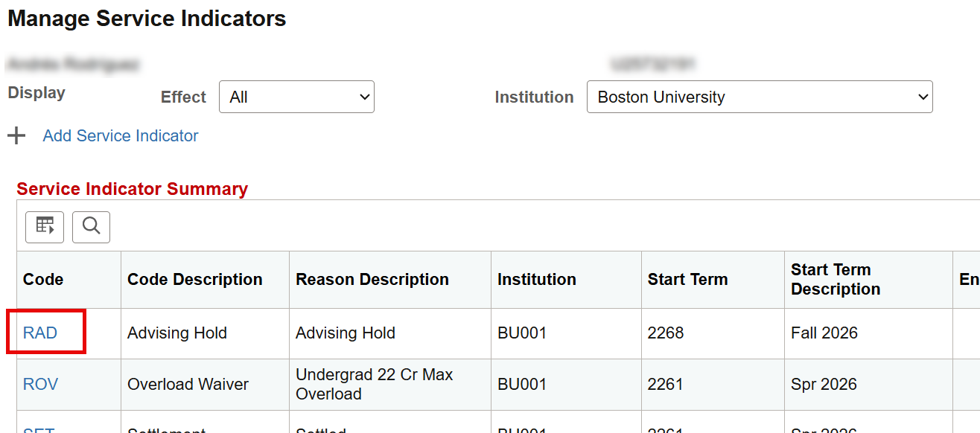Viewport: 980px width, 433px height.
Task: Click the magnifying glass find icon
Action: tap(91, 226)
